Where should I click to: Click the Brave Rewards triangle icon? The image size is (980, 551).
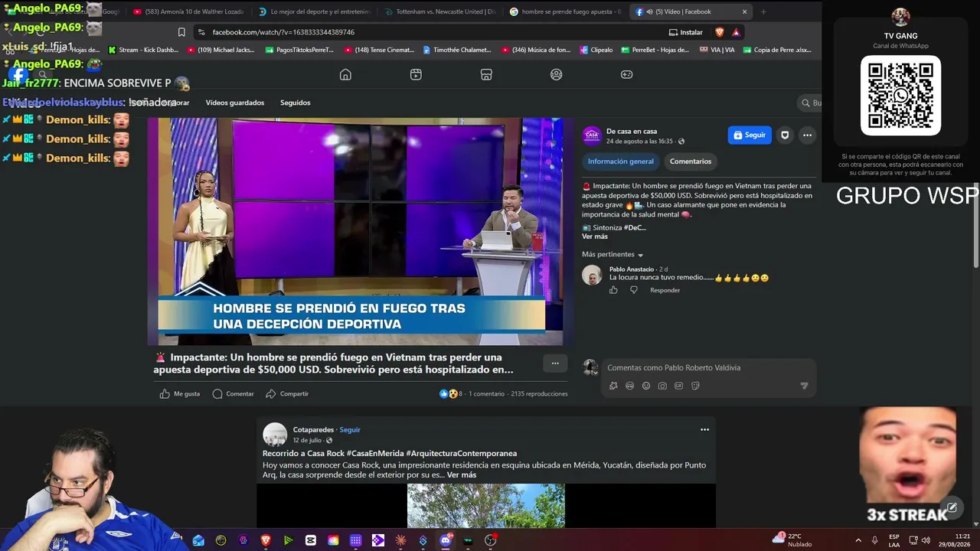[x=736, y=32]
